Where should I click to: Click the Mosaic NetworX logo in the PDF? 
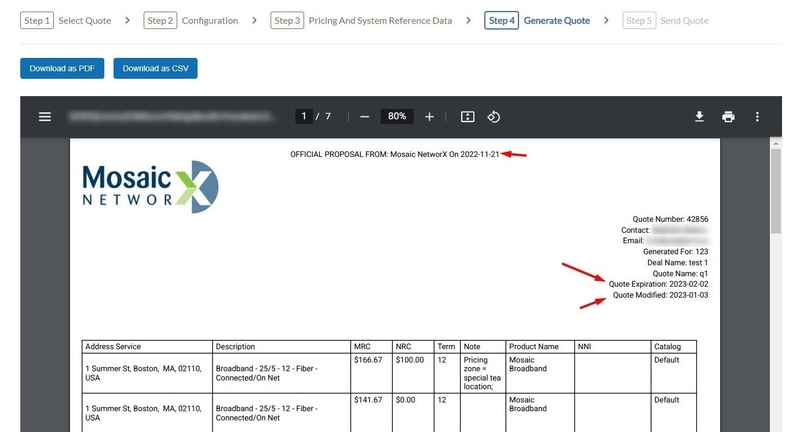(150, 186)
